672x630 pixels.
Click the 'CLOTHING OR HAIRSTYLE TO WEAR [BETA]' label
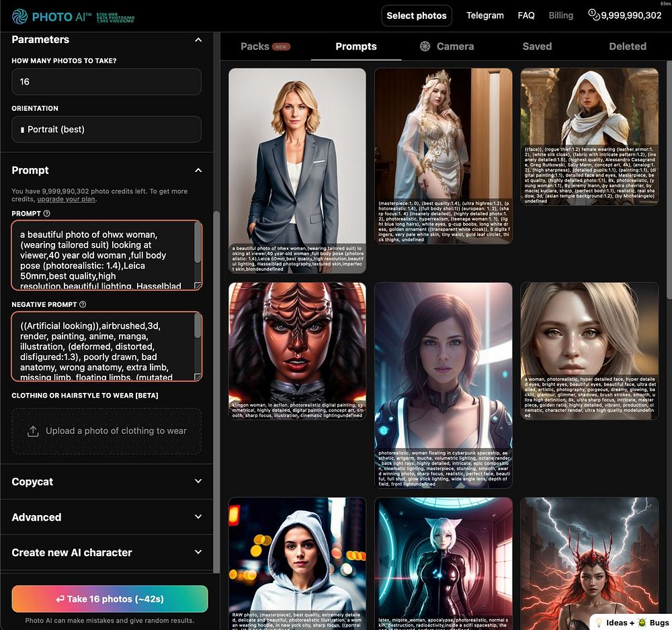click(85, 396)
